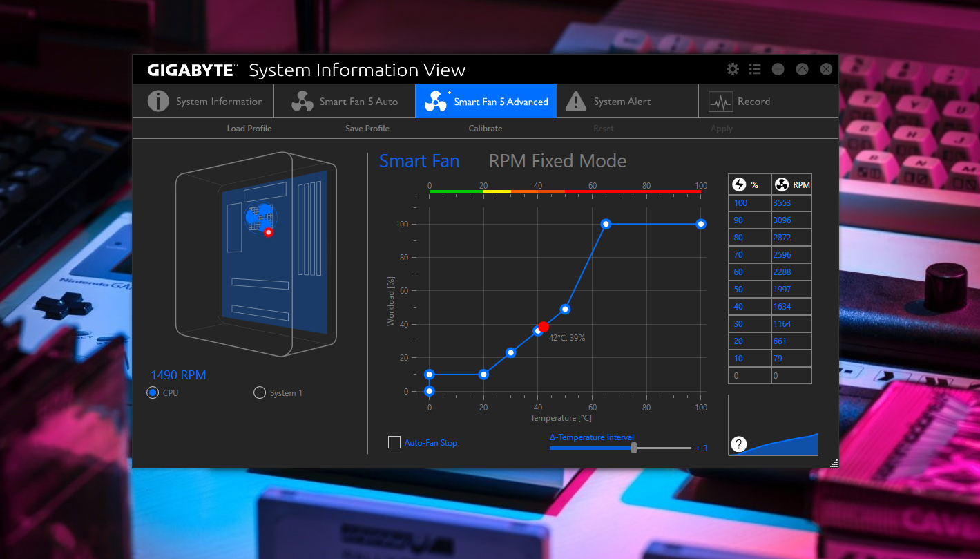Image resolution: width=980 pixels, height=559 pixels.
Task: Open settings gear in title bar
Action: click(x=733, y=69)
